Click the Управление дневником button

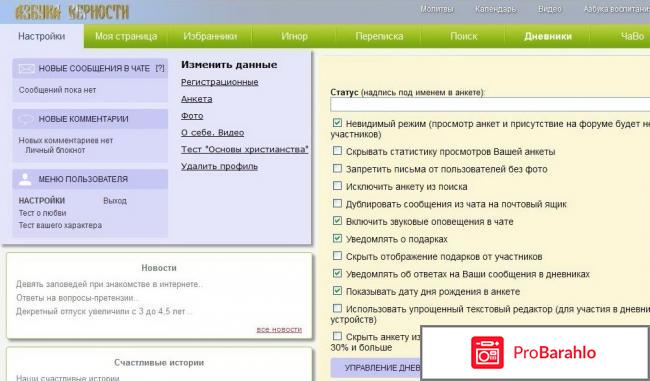[x=376, y=368]
